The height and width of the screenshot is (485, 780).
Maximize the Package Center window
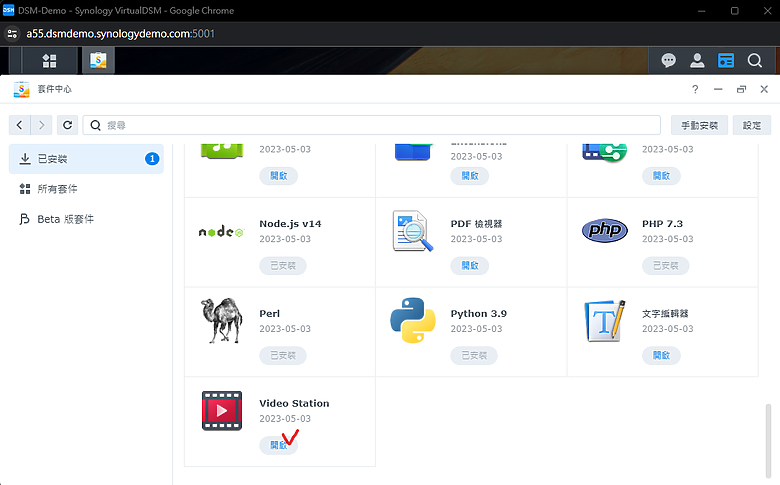click(741, 89)
